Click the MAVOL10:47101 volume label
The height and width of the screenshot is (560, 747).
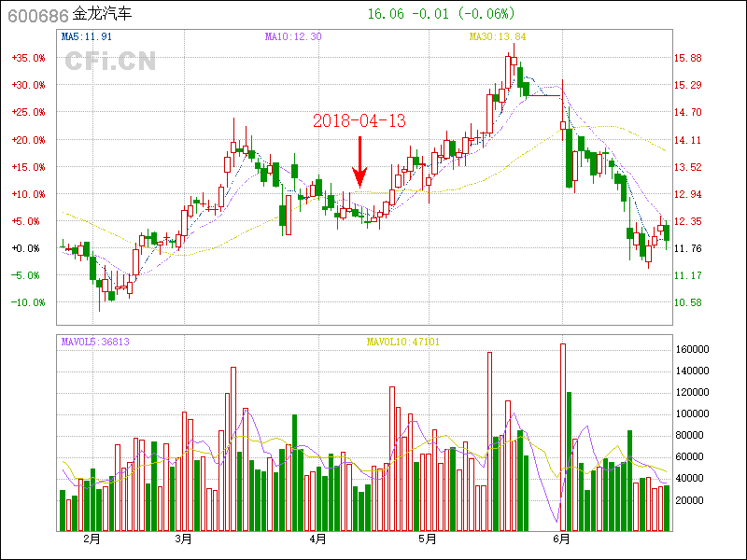(403, 342)
